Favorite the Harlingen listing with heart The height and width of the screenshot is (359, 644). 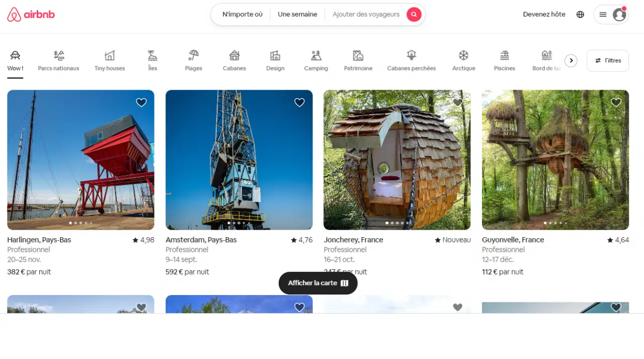[141, 103]
